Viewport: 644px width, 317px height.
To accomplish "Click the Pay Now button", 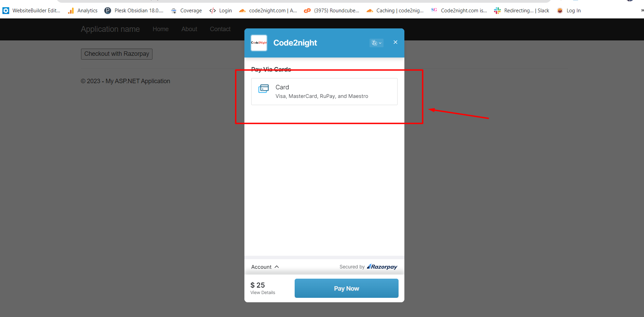I will pyautogui.click(x=346, y=288).
